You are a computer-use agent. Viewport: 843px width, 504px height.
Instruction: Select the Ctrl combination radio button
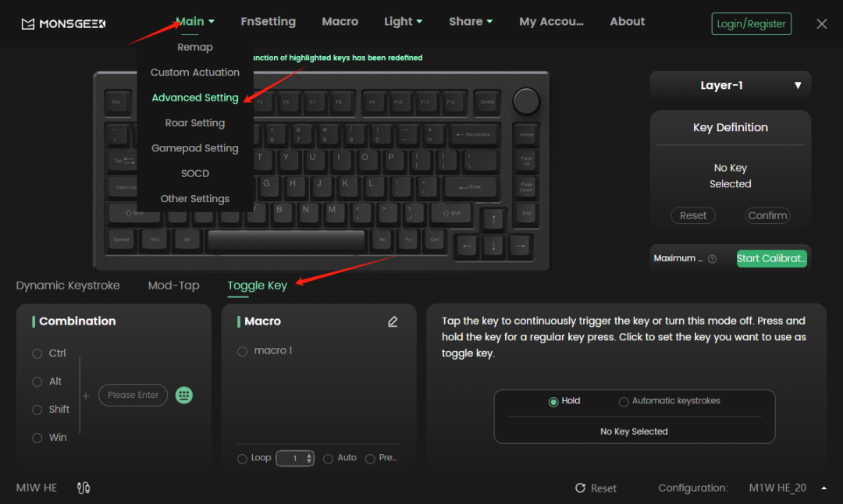tap(37, 353)
